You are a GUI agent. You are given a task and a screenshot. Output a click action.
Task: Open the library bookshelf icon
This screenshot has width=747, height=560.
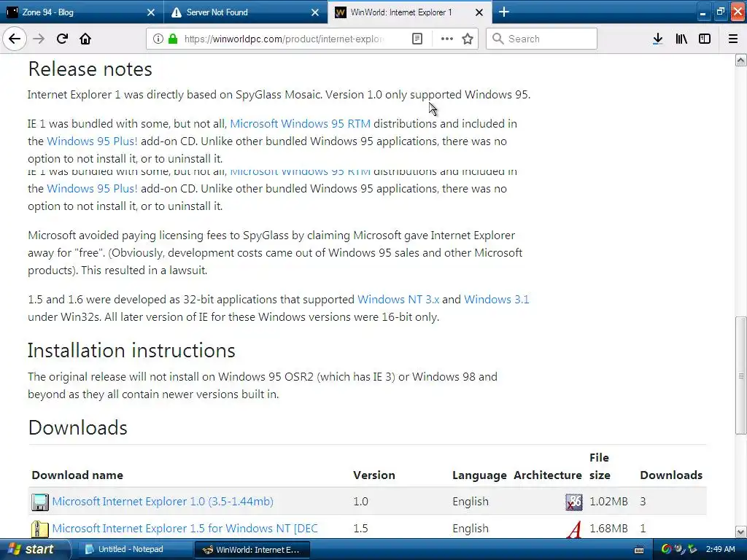[681, 39]
